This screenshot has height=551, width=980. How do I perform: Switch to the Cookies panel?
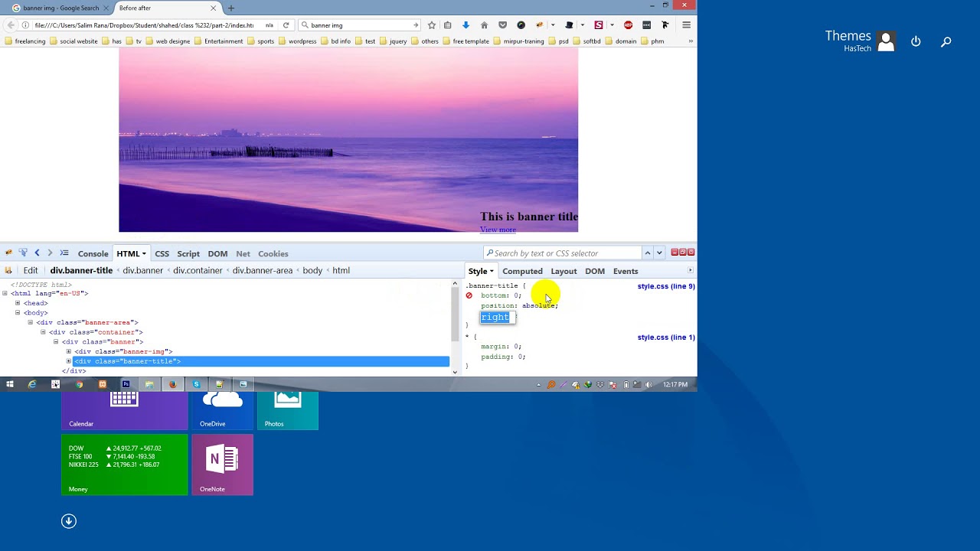click(273, 253)
